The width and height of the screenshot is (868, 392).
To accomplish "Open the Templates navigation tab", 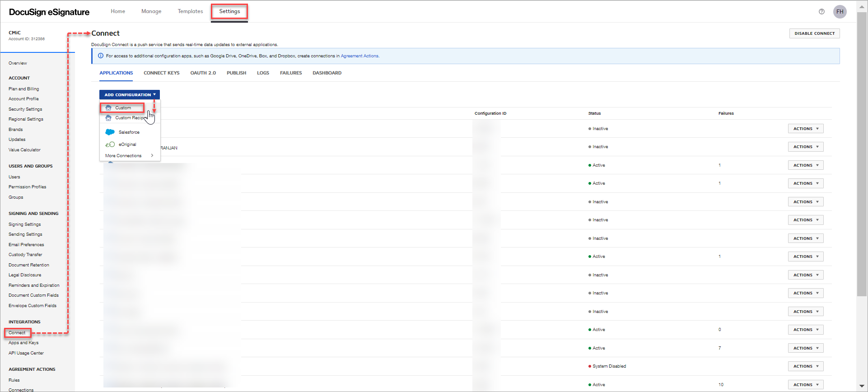I will tap(190, 11).
